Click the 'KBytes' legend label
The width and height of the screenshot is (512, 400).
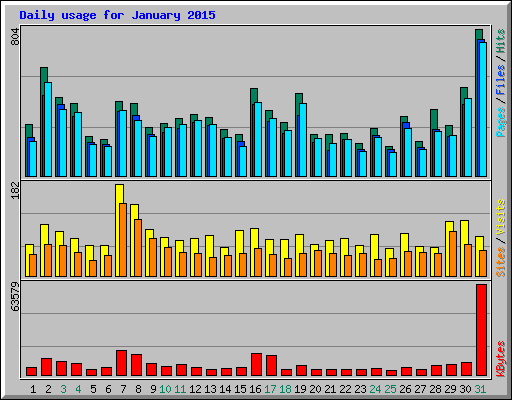(x=501, y=359)
